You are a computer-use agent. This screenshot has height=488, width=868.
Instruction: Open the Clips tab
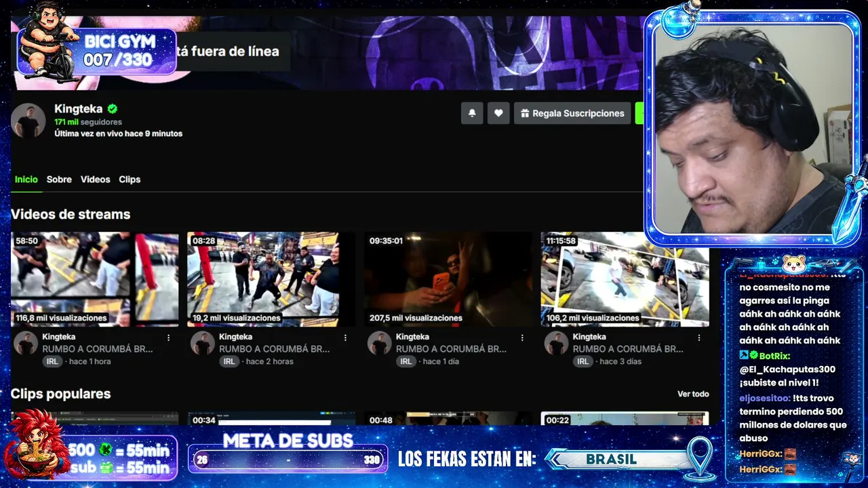130,180
